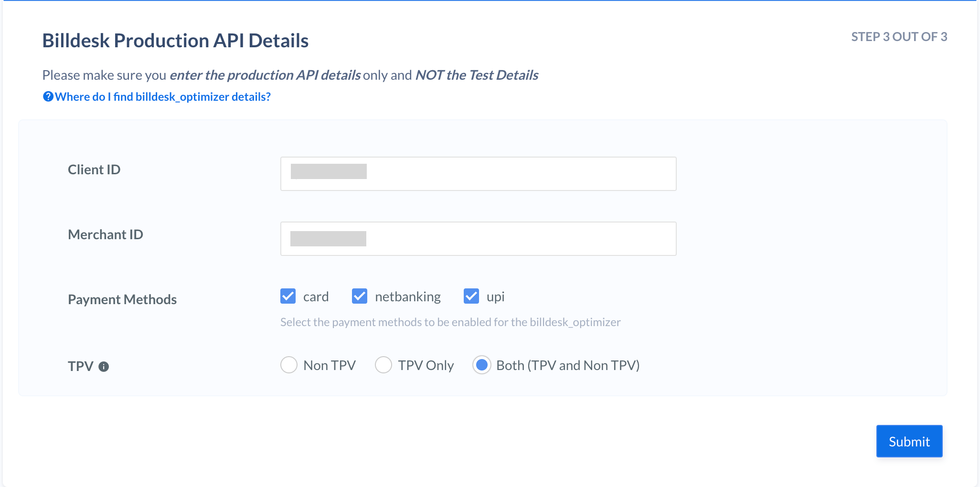Select the Non TPV radio option

(289, 365)
